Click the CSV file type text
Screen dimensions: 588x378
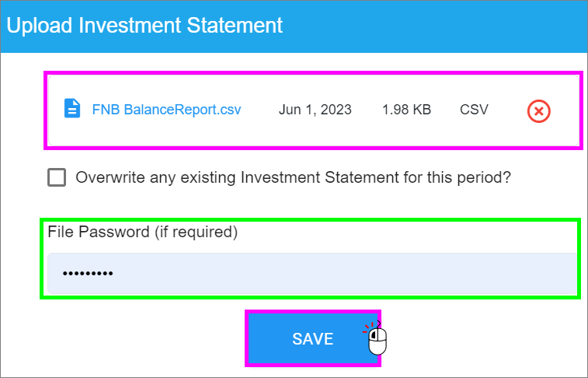point(474,110)
